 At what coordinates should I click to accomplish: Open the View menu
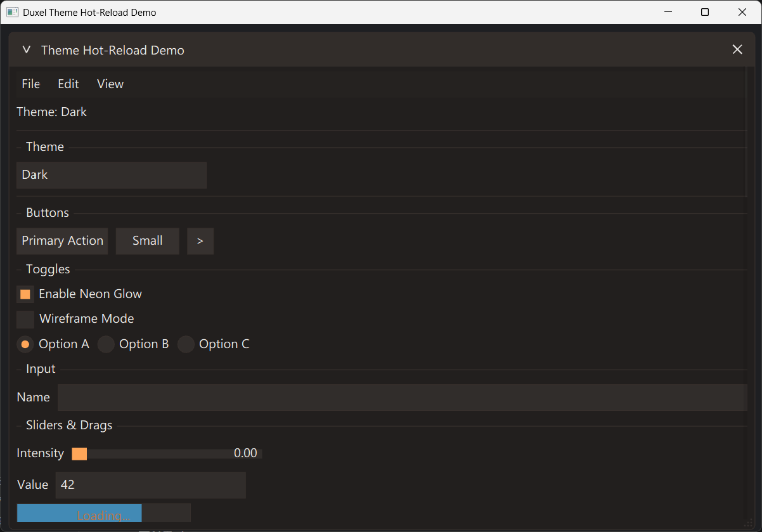click(110, 84)
